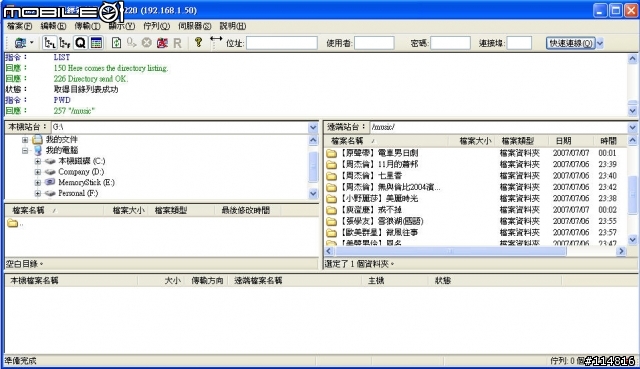The image size is (640, 369).
Task: Open the Site Manager icon
Action: point(20,43)
